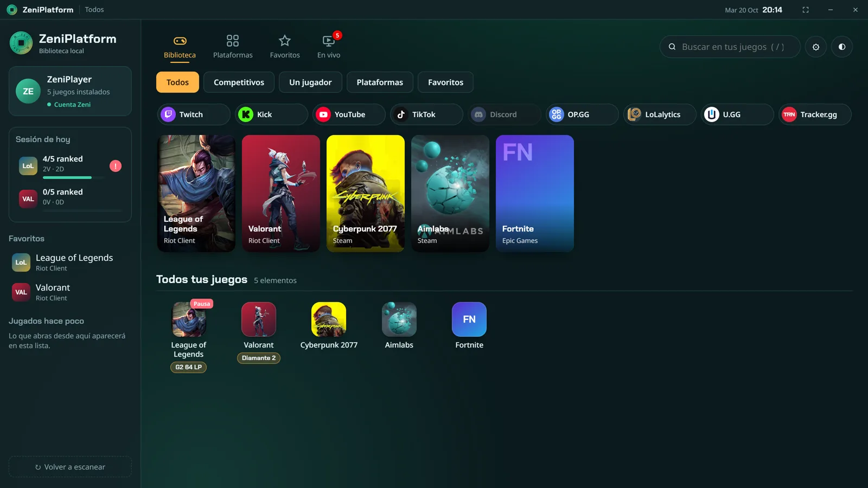
Task: Toggle the dark/light theme icon
Action: coord(842,47)
